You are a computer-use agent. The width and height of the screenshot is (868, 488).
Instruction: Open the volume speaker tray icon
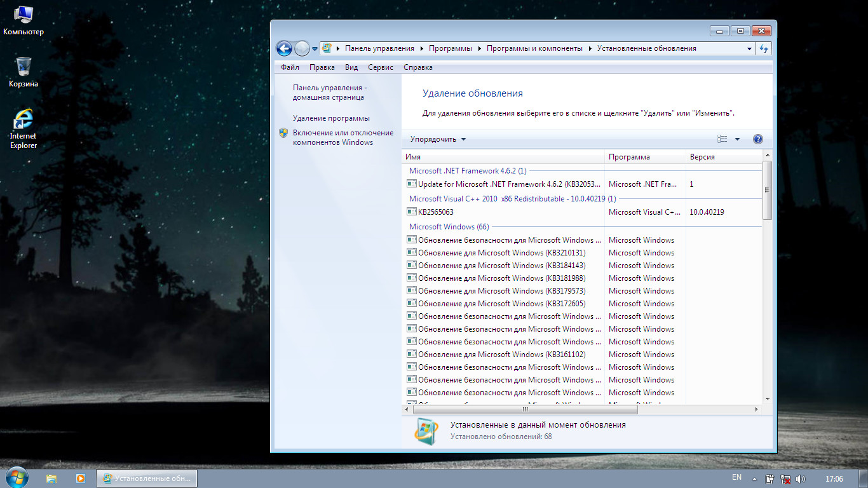(x=800, y=478)
